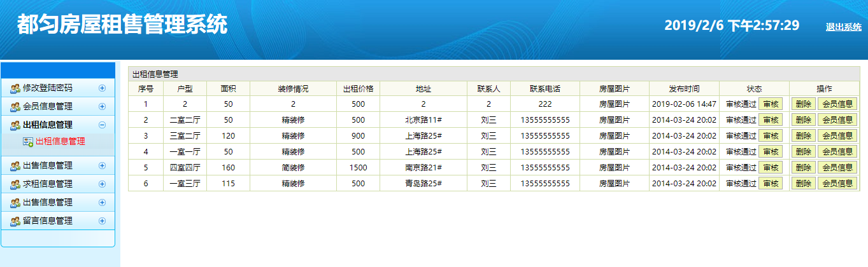The image size is (868, 267).
Task: View 房屋图片 for 青岛路25# row
Action: 615,183
